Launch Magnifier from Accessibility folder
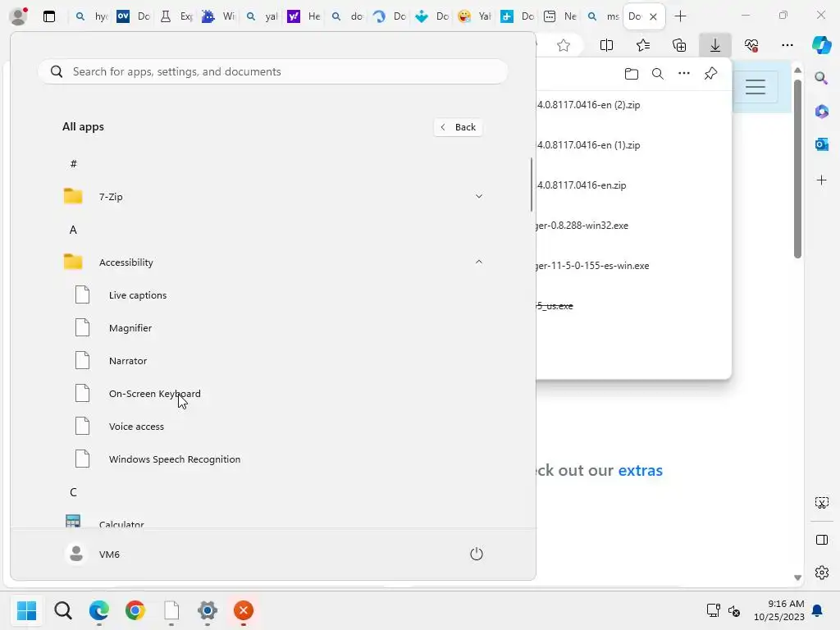This screenshot has height=630, width=840. coord(130,328)
